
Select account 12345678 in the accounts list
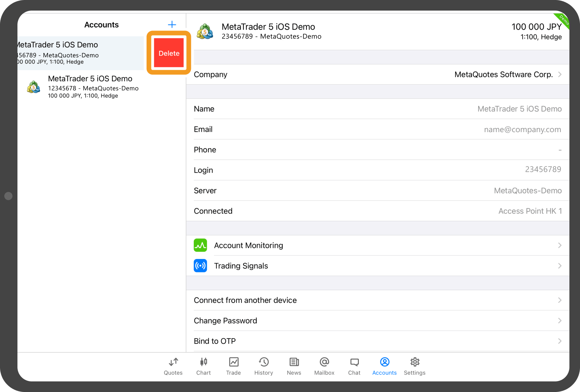pyautogui.click(x=102, y=87)
